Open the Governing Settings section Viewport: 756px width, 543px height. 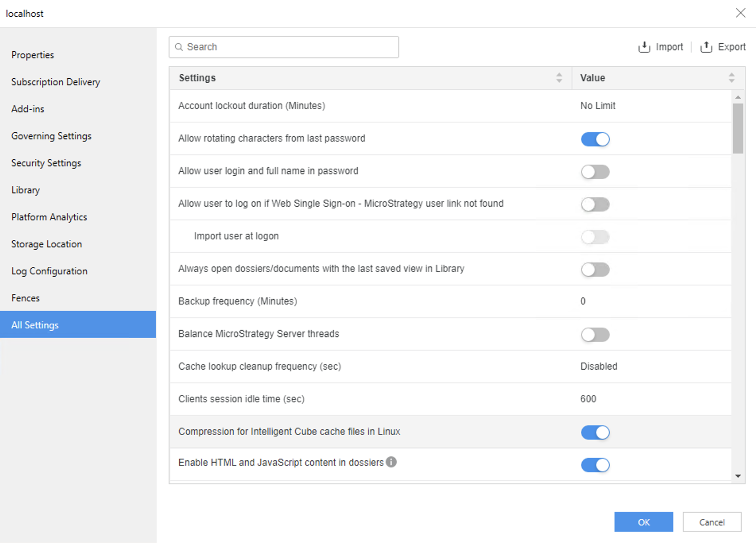coord(51,136)
